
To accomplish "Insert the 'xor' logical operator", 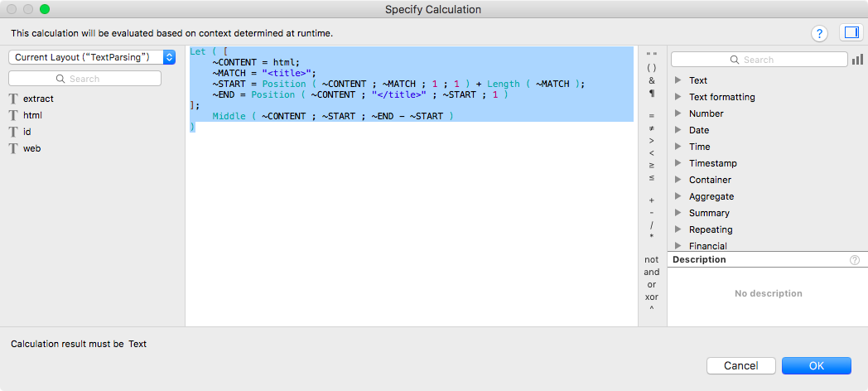I will [652, 297].
